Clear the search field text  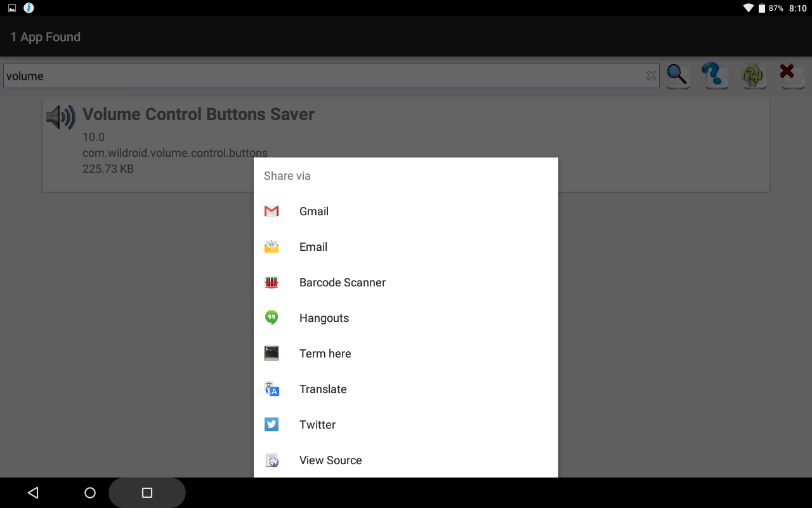tap(651, 76)
